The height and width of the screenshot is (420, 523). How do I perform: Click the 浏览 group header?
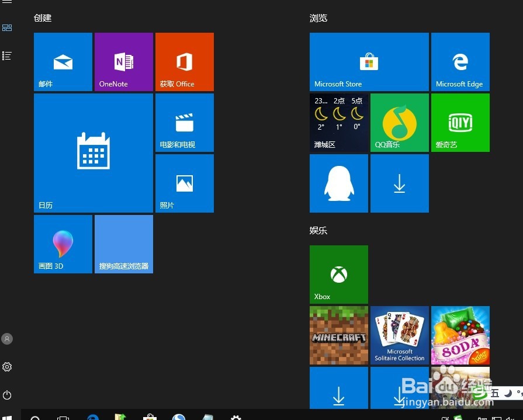point(318,18)
